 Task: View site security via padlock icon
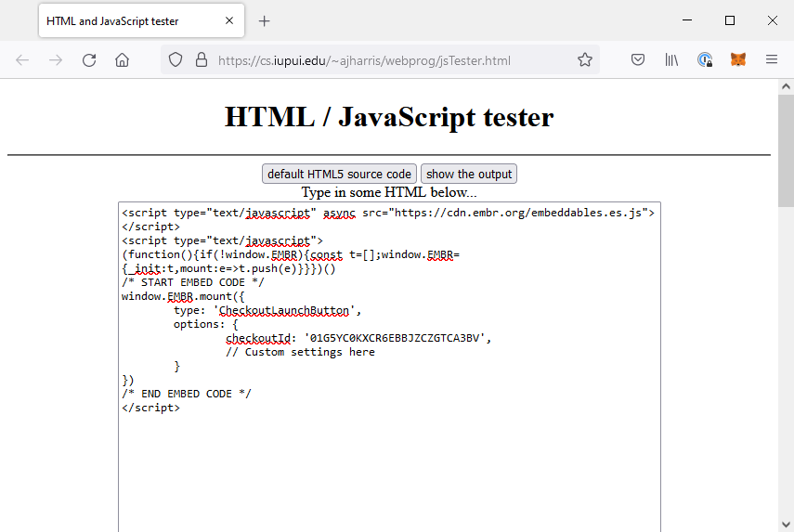point(202,60)
